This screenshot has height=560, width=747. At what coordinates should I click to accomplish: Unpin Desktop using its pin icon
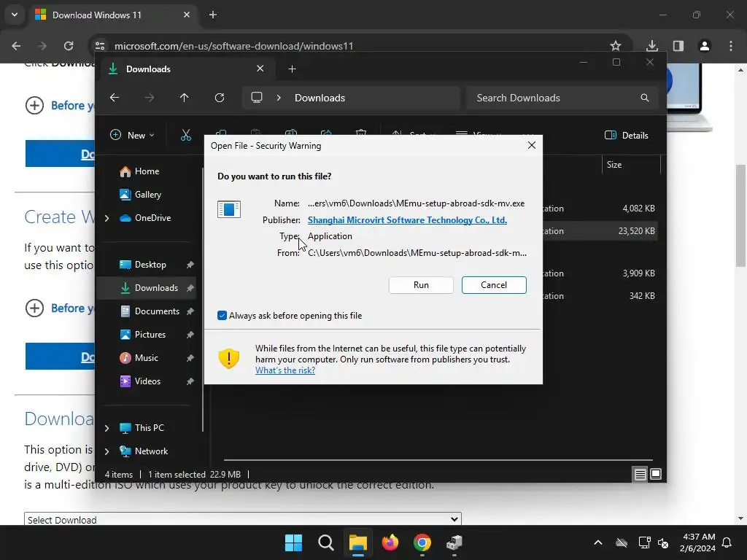(190, 265)
